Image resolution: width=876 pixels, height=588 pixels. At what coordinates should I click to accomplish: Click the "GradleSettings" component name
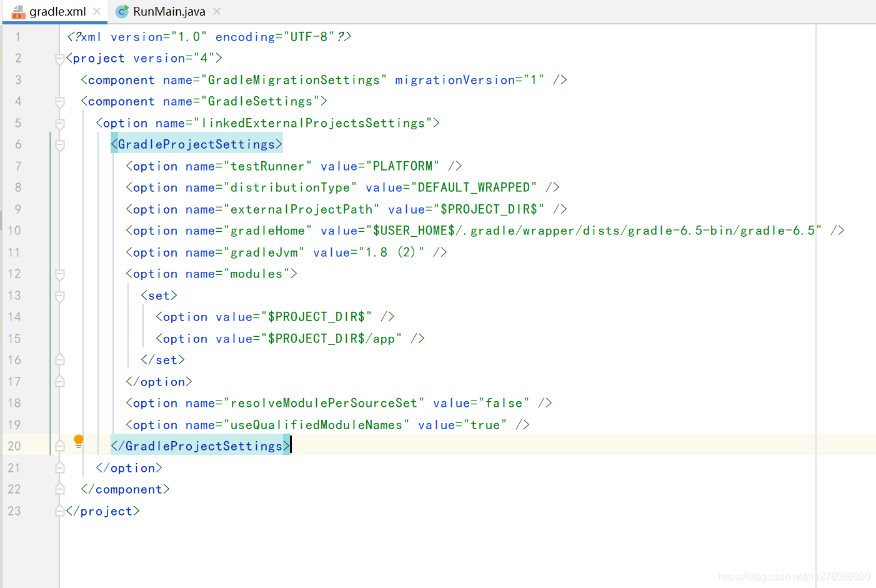point(260,102)
